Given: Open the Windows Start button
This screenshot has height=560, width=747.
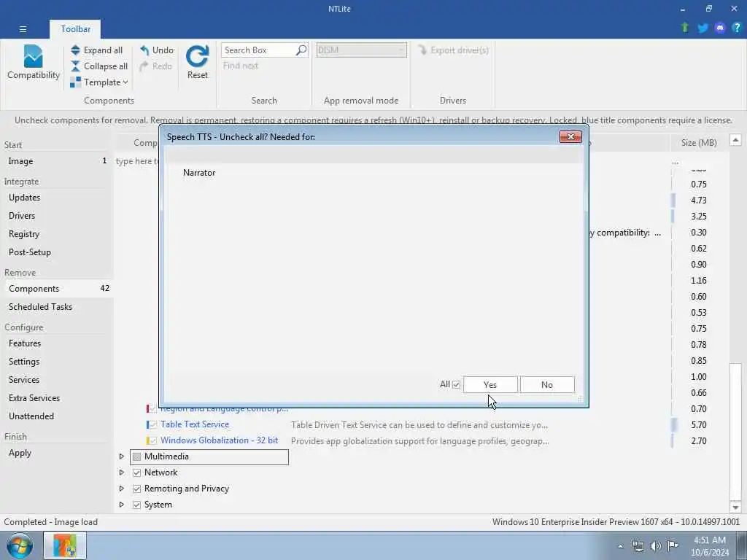Looking at the screenshot, I should 20,545.
